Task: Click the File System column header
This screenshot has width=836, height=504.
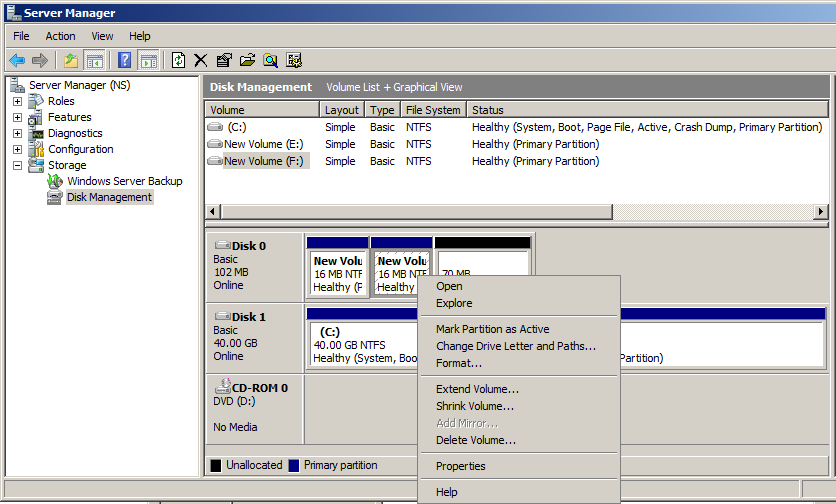Action: [x=433, y=110]
